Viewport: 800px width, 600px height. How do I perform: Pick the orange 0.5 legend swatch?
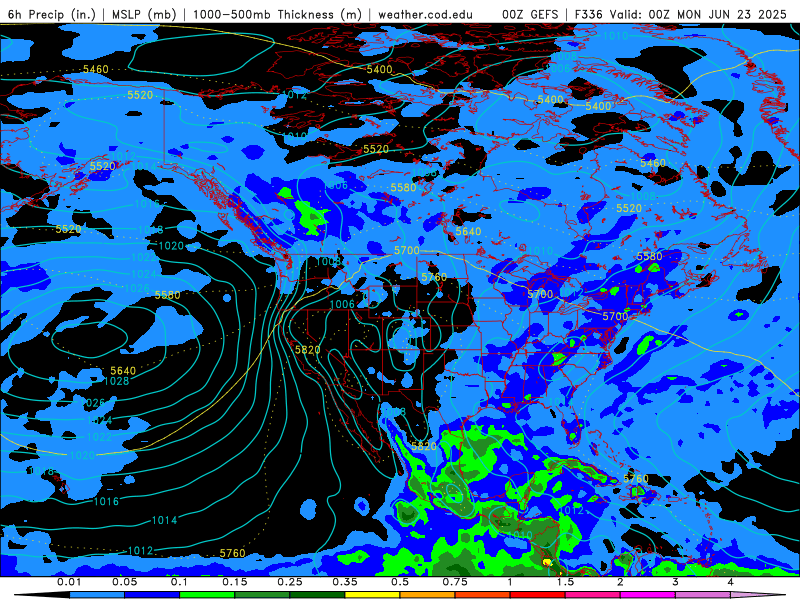pyautogui.click(x=428, y=595)
